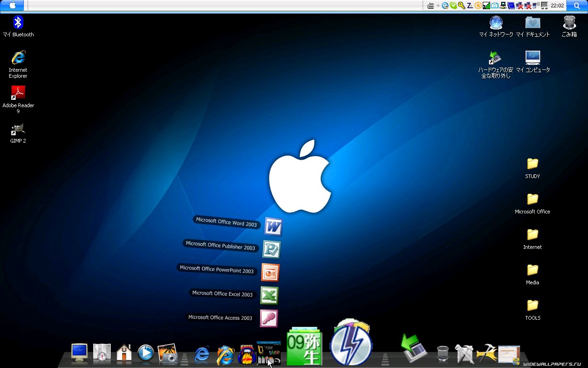Select the ごみ箱 recycle bin on the desktop
This screenshot has height=368, width=588.
pyautogui.click(x=569, y=27)
